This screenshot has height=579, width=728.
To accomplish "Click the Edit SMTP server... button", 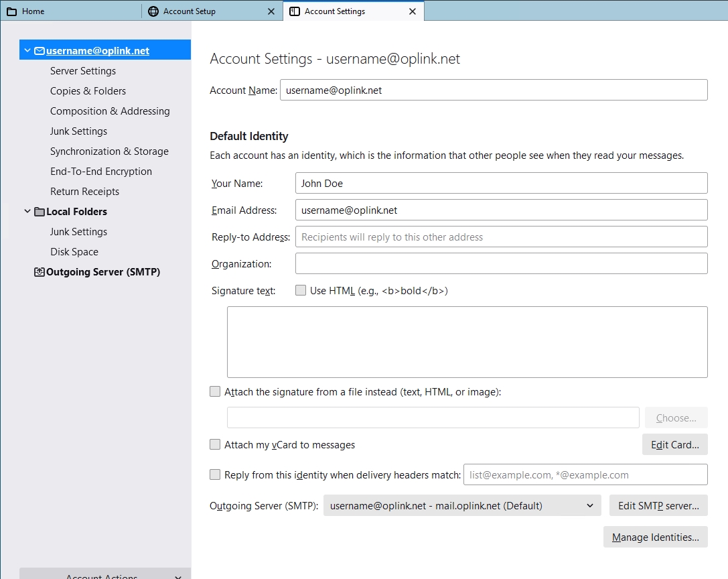I will click(658, 505).
